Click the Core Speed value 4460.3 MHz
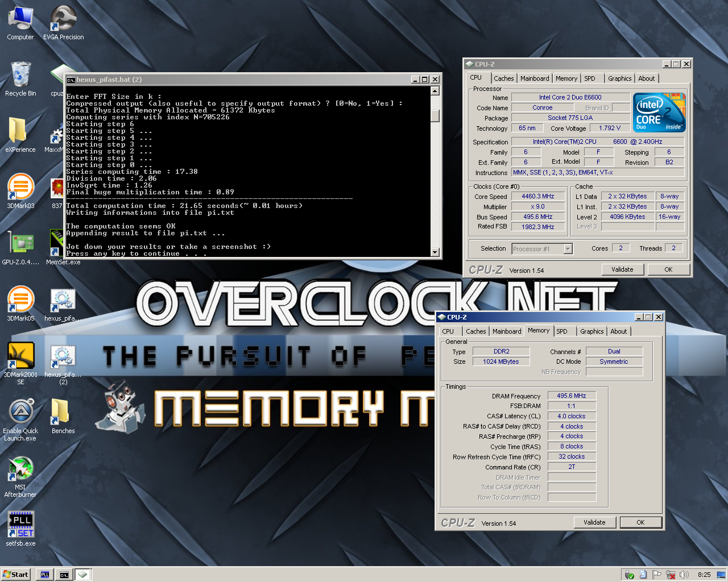Image resolution: width=728 pixels, height=582 pixels. click(538, 196)
